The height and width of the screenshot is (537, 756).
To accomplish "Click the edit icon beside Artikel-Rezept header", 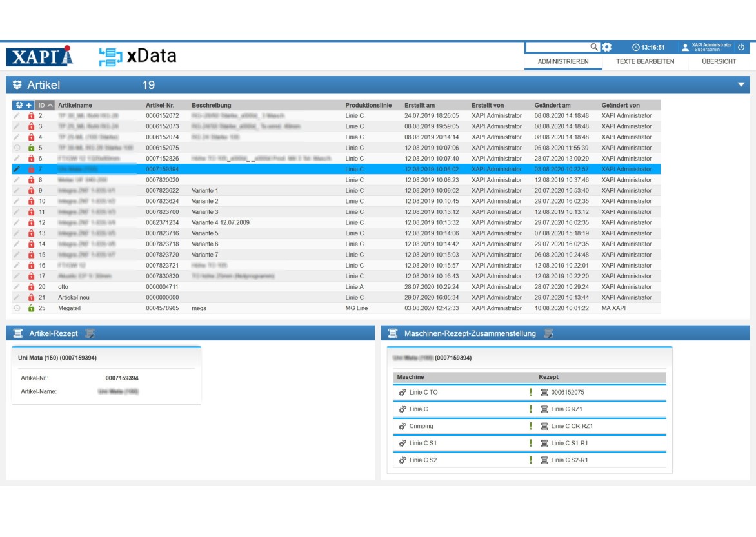I will (90, 333).
